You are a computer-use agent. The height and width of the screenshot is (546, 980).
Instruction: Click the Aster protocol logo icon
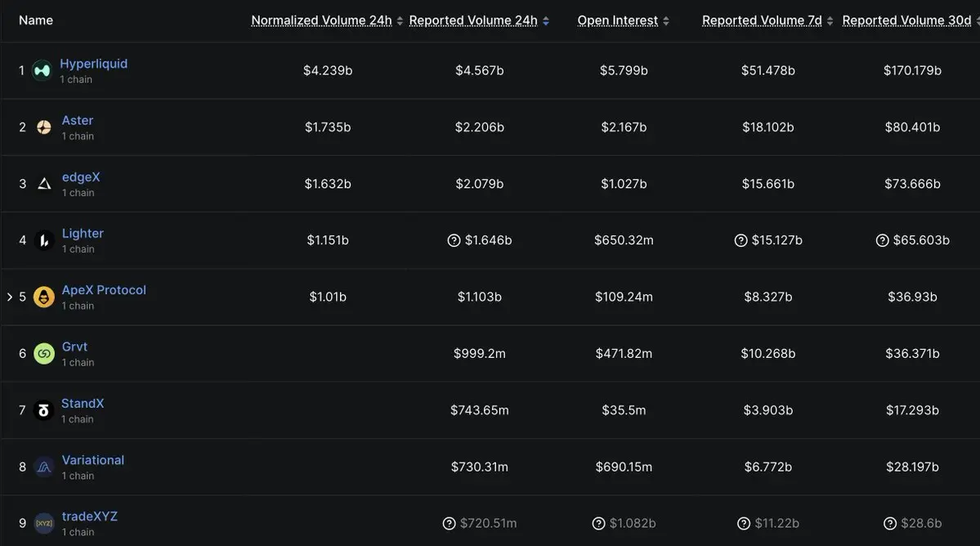(x=44, y=128)
